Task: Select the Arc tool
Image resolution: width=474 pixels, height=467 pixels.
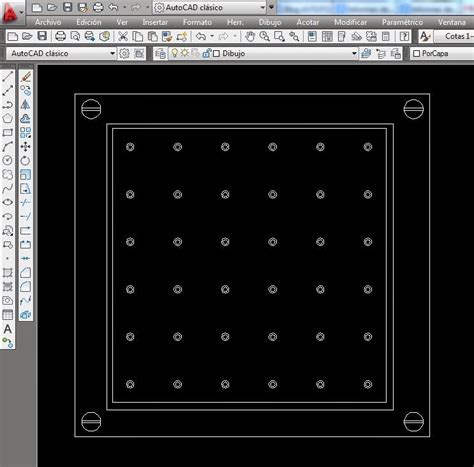Action: 7,146
